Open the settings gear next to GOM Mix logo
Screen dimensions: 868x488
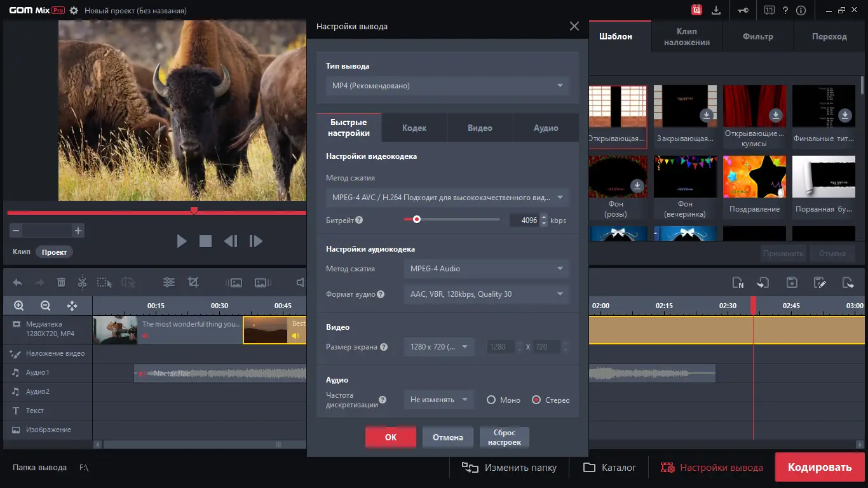[74, 11]
